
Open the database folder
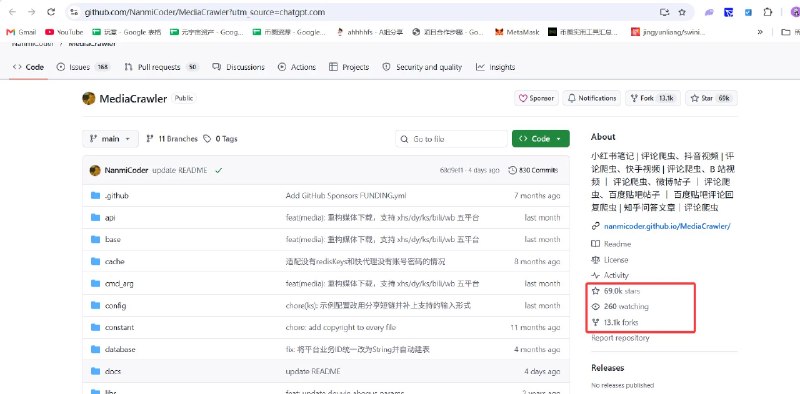(120, 350)
